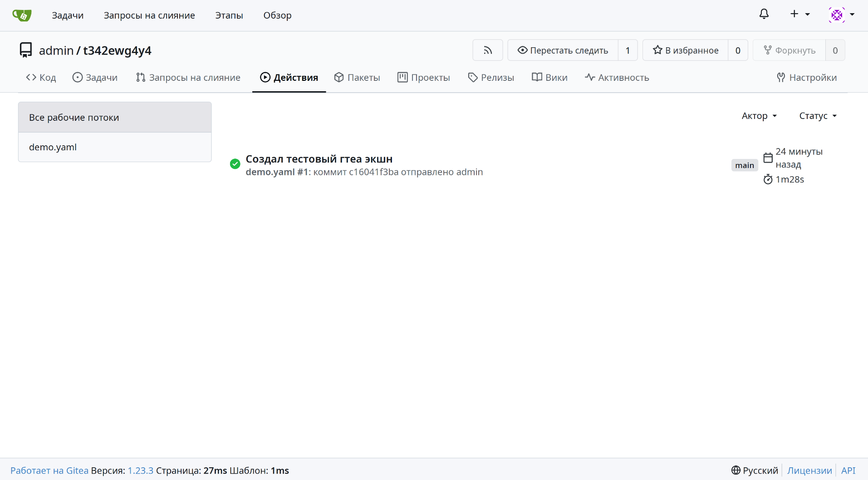868x480 pixels.
Task: Click the main branch label
Action: tap(745, 165)
